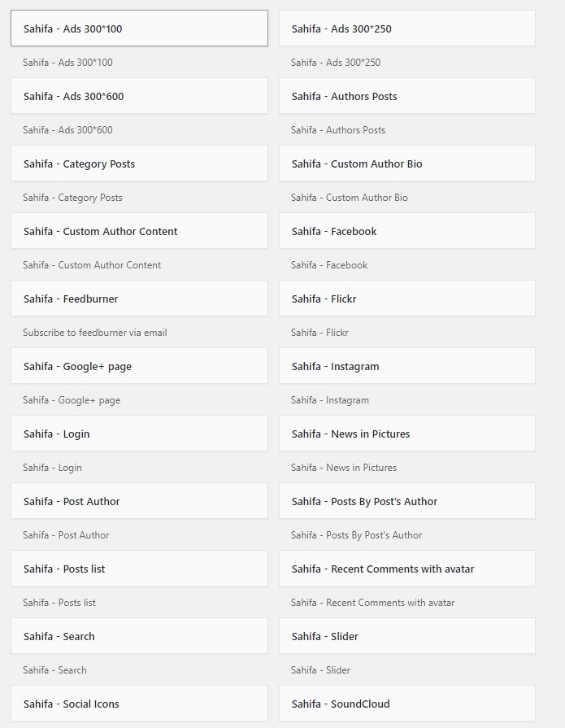Select the Sahifa - Ads 300*100 widget

click(139, 28)
